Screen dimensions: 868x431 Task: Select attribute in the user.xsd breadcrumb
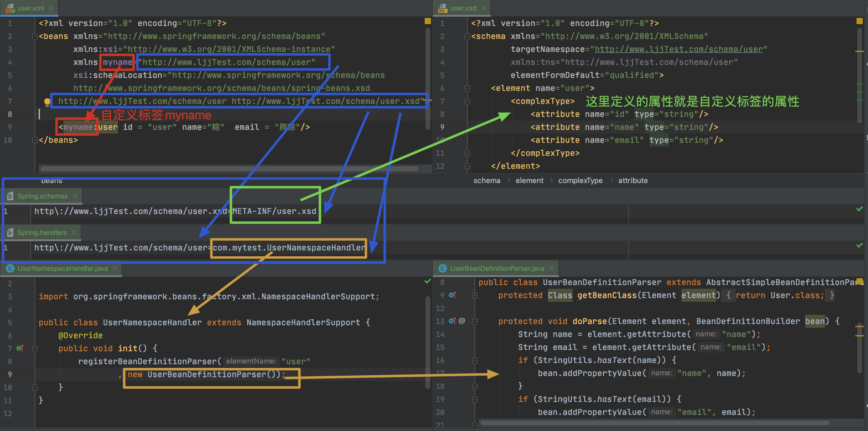633,181
